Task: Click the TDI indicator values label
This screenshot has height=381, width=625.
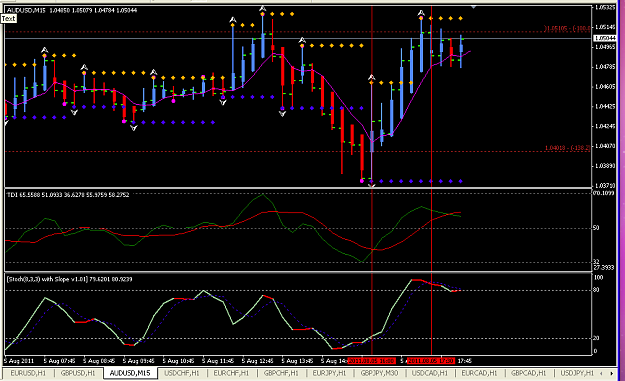Action: [x=68, y=195]
